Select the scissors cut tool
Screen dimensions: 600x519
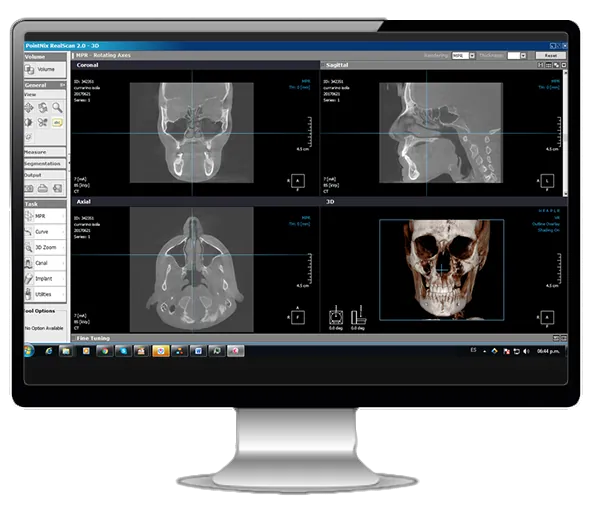43,122
